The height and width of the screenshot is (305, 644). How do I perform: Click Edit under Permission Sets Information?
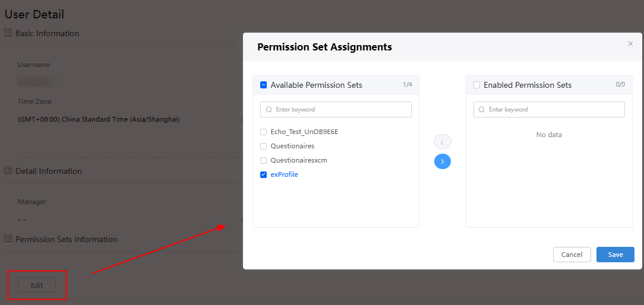point(37,285)
